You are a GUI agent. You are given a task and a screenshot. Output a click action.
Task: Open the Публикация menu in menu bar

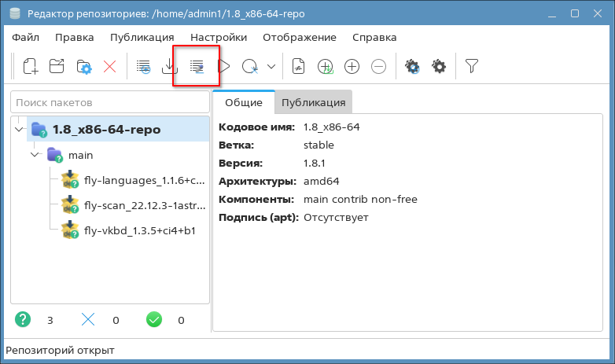pos(142,37)
